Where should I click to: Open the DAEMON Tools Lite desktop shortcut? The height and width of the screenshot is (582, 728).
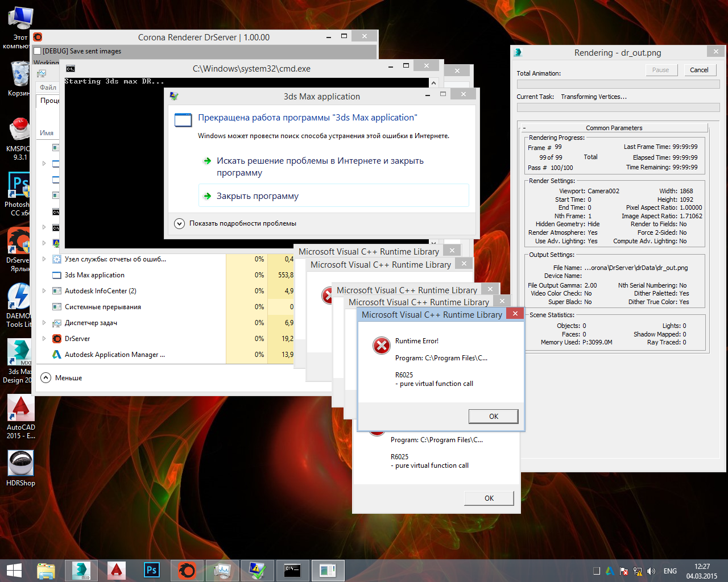pyautogui.click(x=19, y=306)
